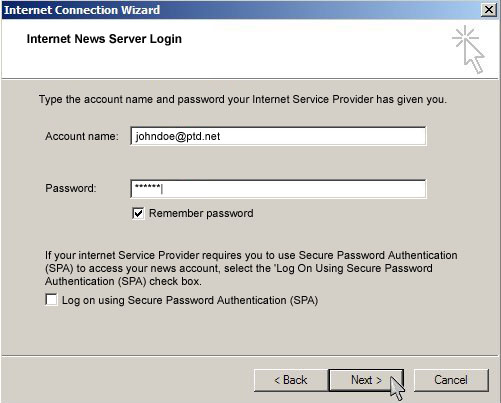Click the SPA explanation paragraph

[251, 268]
